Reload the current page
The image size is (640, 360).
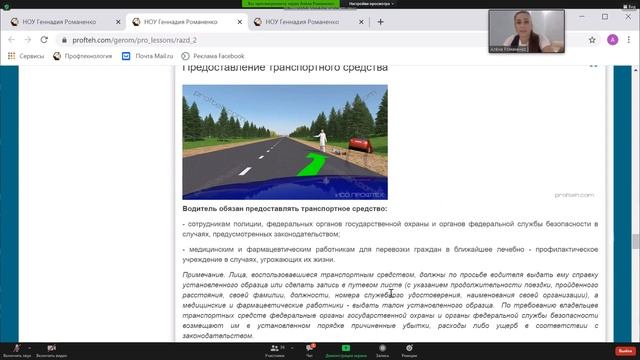(x=44, y=40)
